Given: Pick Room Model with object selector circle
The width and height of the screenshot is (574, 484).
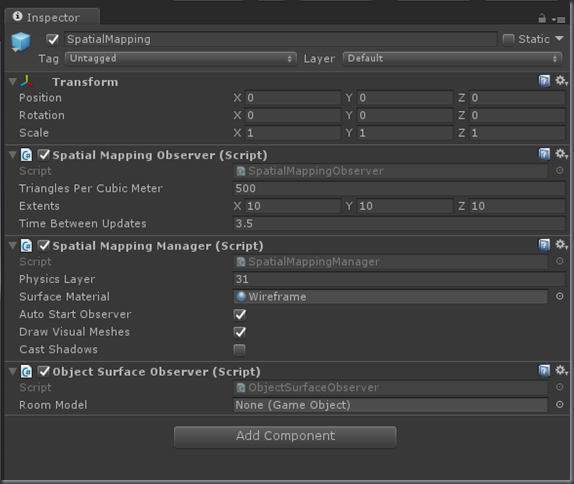Looking at the screenshot, I should pyautogui.click(x=559, y=405).
